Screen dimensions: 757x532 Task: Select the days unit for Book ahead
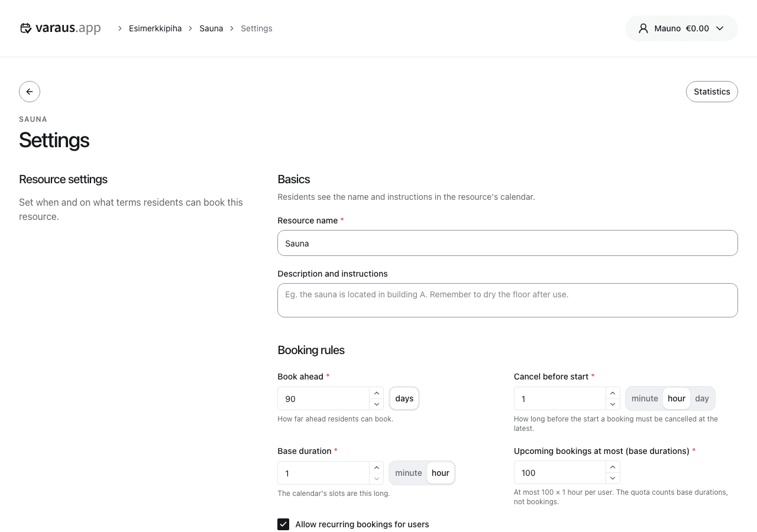405,398
